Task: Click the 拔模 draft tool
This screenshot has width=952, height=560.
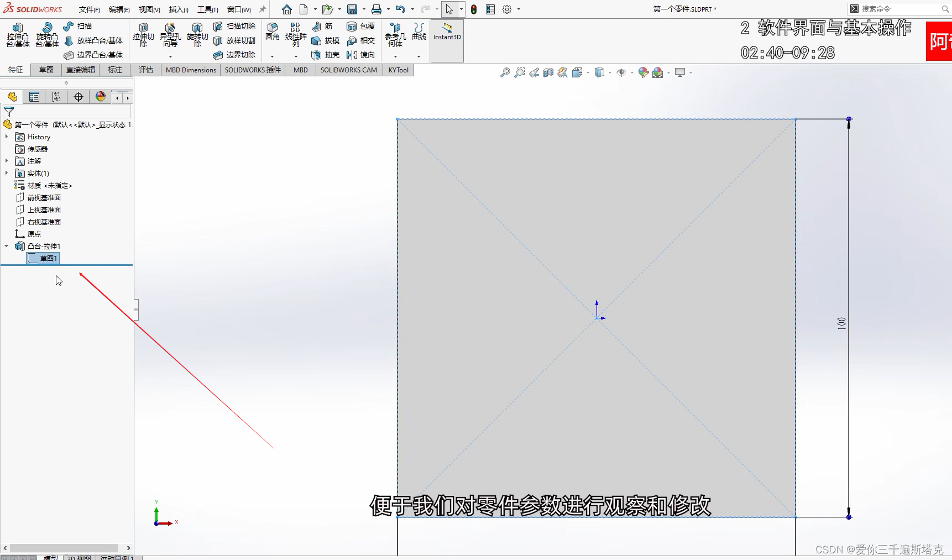Action: (x=326, y=40)
